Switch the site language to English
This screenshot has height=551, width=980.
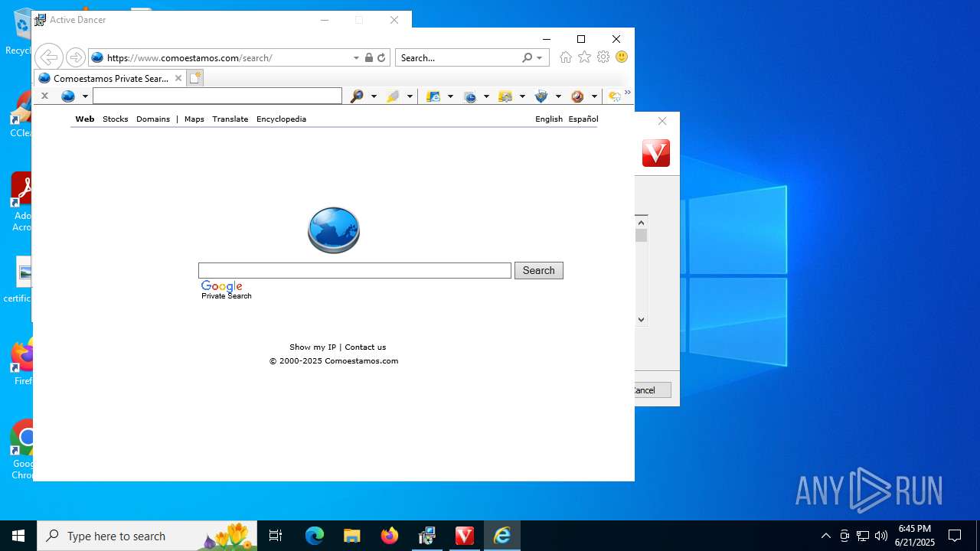point(549,119)
